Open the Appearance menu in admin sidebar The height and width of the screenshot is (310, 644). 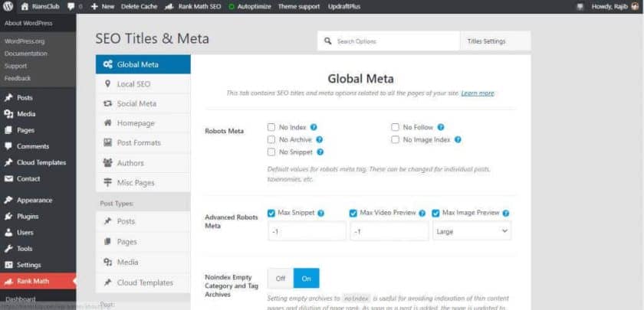[x=38, y=200]
